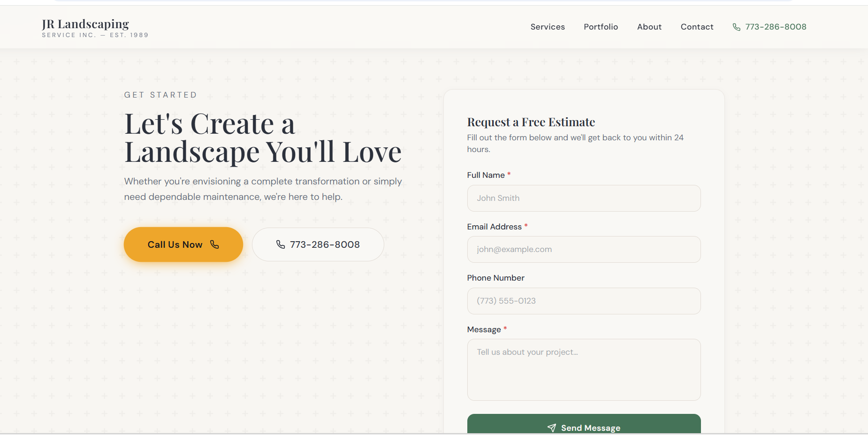Viewport: 868px width, 435px height.
Task: Click the Request a Free Estimate heading
Action: [531, 122]
